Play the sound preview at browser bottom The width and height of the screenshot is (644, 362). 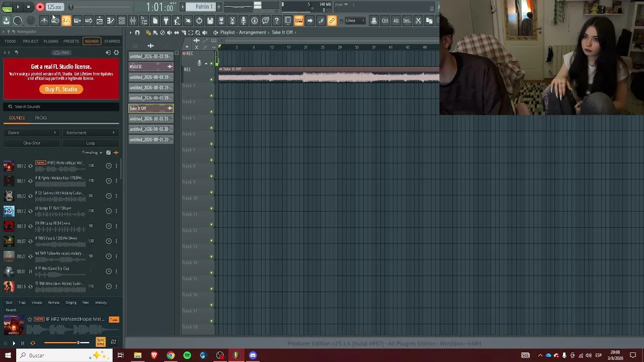[14, 343]
